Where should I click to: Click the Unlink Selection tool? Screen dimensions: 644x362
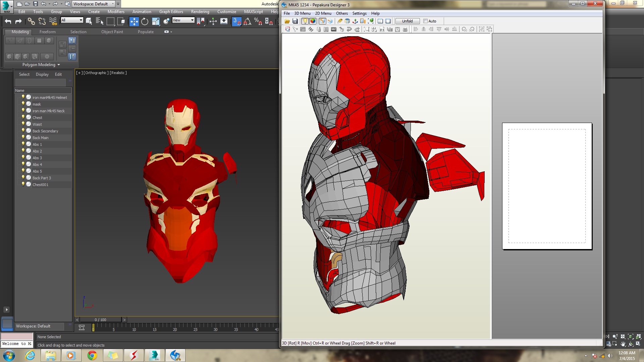coord(42,21)
